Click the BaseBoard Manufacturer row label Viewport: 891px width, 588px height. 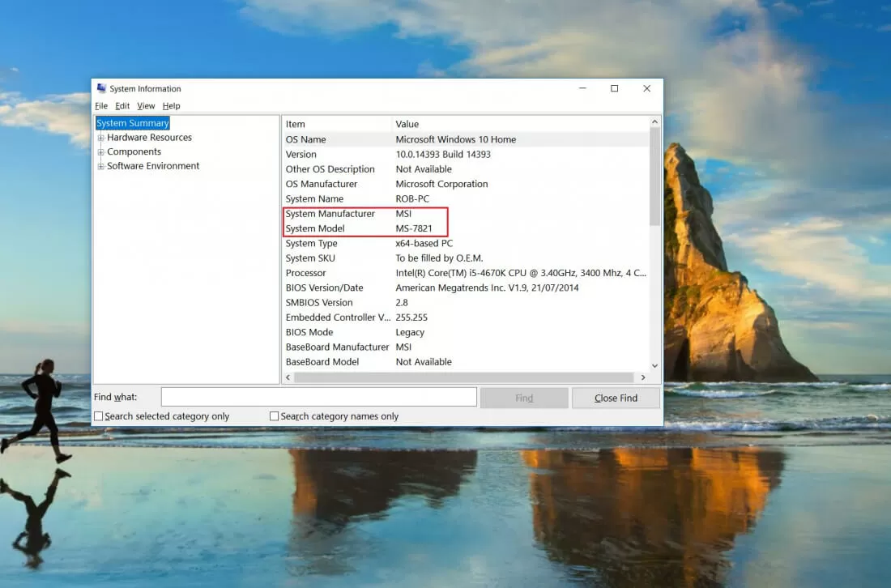pyautogui.click(x=338, y=347)
